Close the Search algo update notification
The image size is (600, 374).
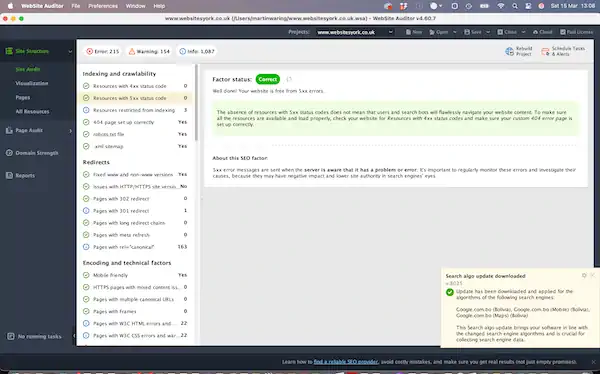[592, 276]
